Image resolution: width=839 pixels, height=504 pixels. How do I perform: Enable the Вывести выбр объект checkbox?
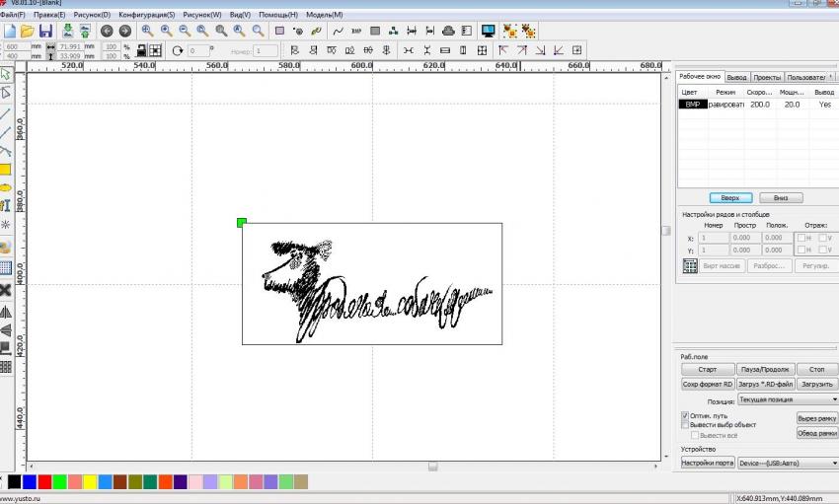pyautogui.click(x=685, y=425)
